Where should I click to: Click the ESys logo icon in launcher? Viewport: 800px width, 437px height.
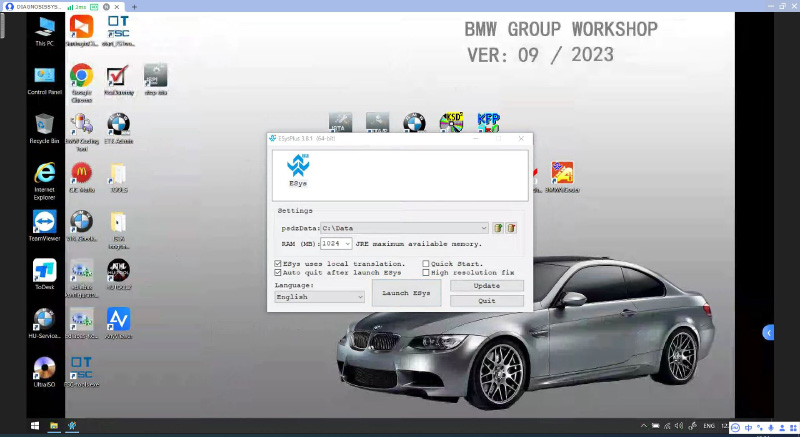tap(297, 167)
